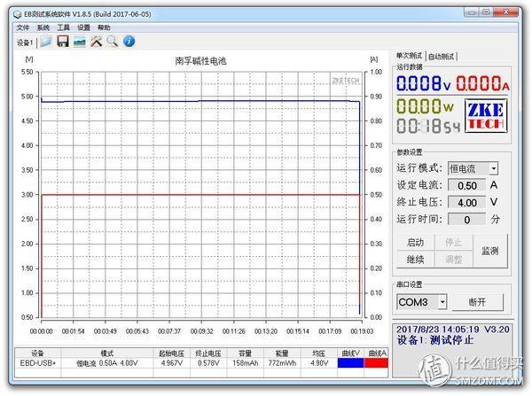Click the blue info about icon
The height and width of the screenshot is (396, 532).
point(129,42)
